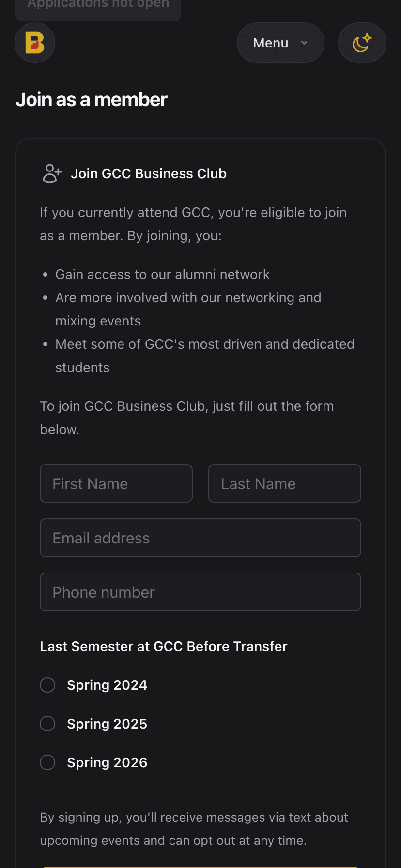Click the add-user icon beside the card title

(x=52, y=173)
